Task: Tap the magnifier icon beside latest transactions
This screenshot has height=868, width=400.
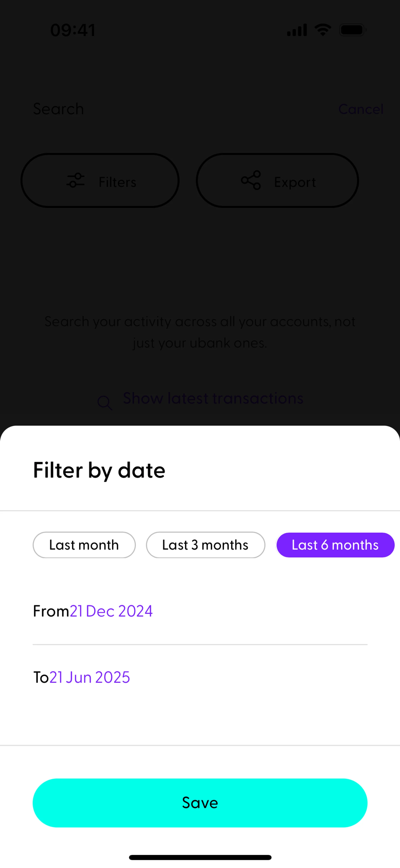Action: [105, 403]
